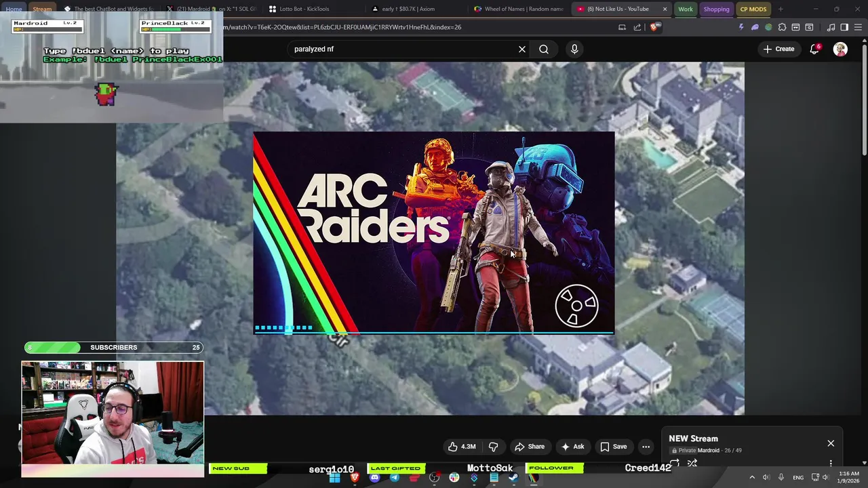Screen dimensions: 868x488
Task: Click the YouTube search magnifier button
Action: pos(544,49)
